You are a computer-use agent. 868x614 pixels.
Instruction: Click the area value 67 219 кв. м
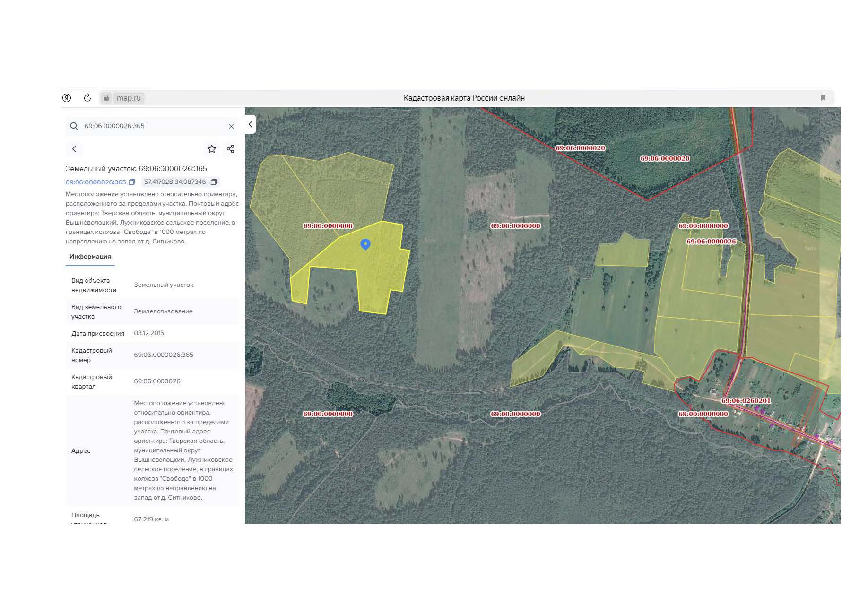tap(151, 519)
